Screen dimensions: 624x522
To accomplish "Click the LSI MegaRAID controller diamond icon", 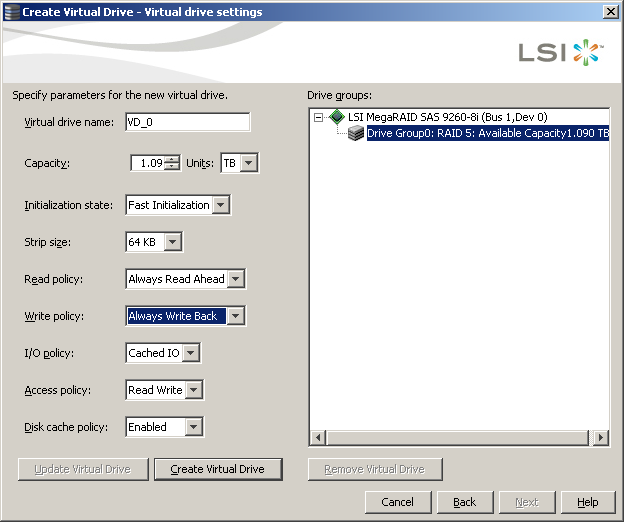I will coord(337,117).
